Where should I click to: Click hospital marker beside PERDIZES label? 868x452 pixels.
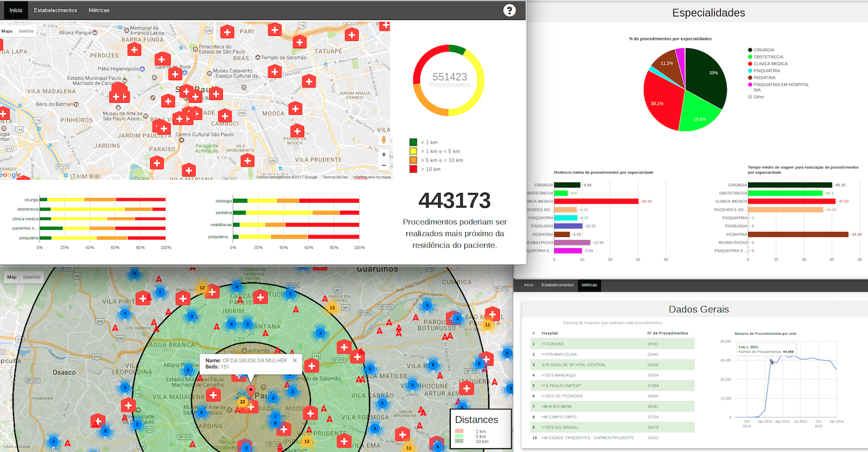pos(134,49)
